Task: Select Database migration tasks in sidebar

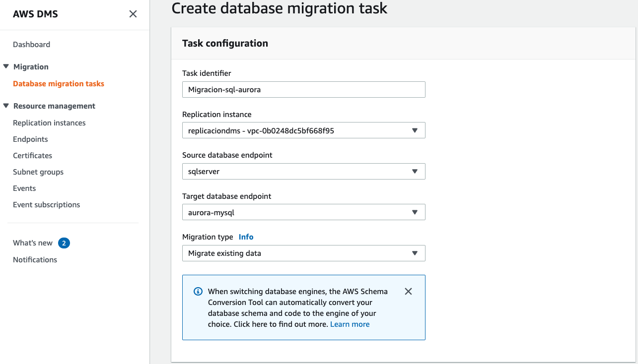Action: pyautogui.click(x=59, y=84)
